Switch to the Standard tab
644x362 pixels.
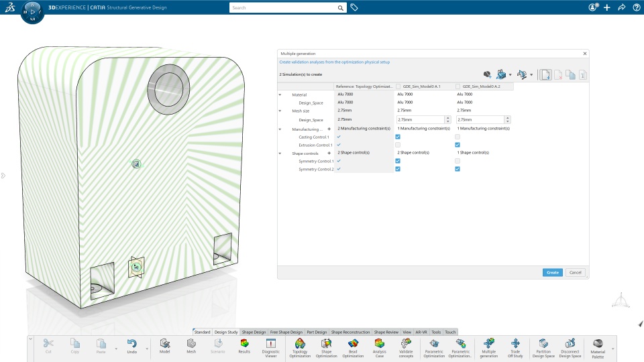point(202,332)
